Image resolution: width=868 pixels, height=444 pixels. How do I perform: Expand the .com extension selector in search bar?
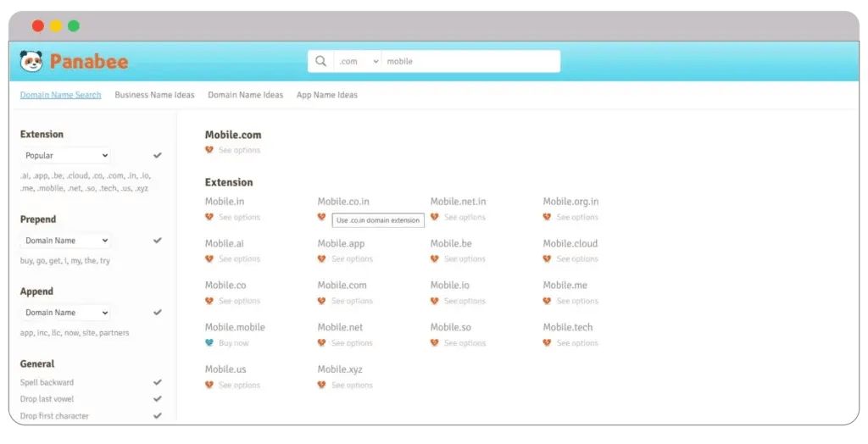357,61
